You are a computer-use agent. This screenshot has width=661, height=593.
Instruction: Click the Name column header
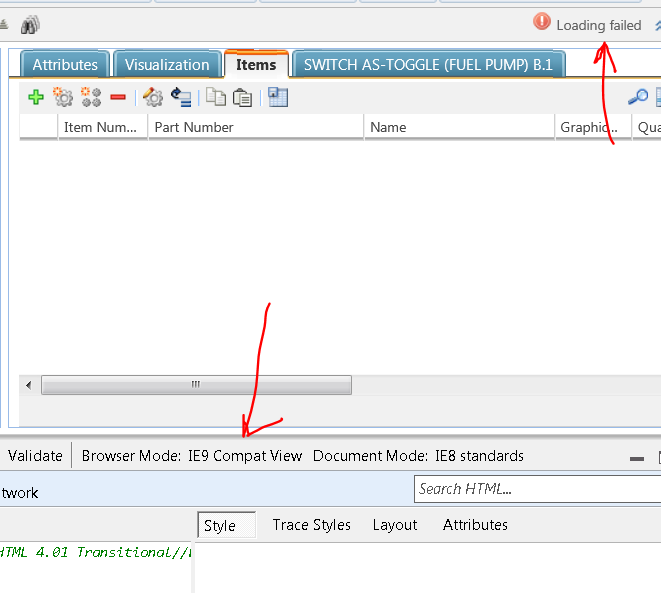459,127
